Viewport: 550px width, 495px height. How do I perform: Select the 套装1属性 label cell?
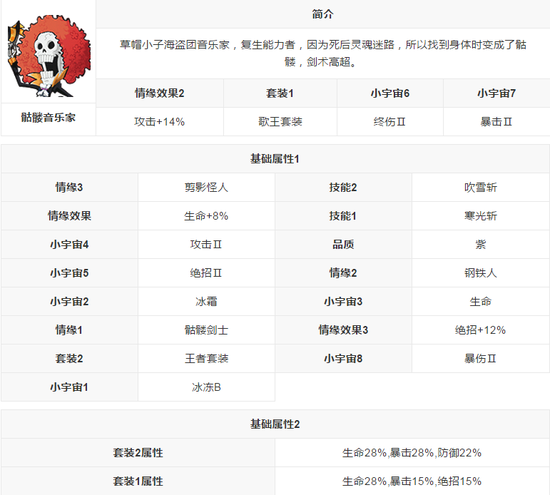[138, 481]
